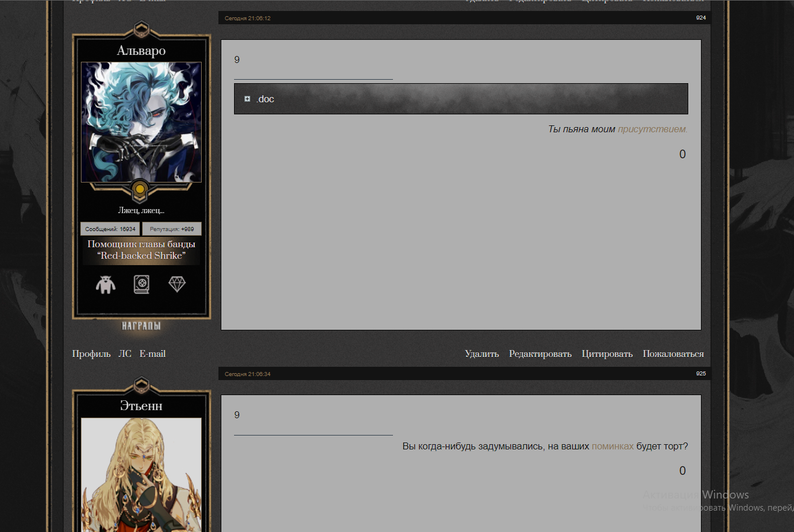Screen dimensions: 794x532
Task: Open the присутствием link in Альваро's signature
Action: [x=652, y=129]
